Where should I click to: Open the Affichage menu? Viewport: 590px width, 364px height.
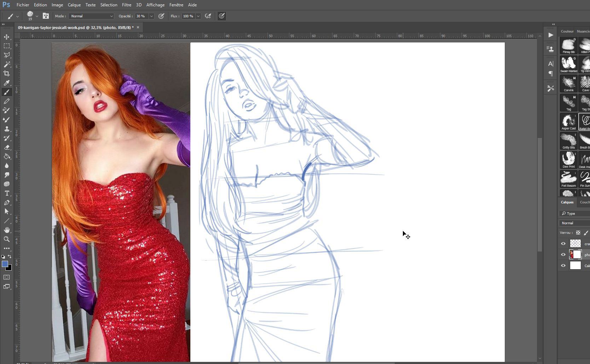point(155,5)
